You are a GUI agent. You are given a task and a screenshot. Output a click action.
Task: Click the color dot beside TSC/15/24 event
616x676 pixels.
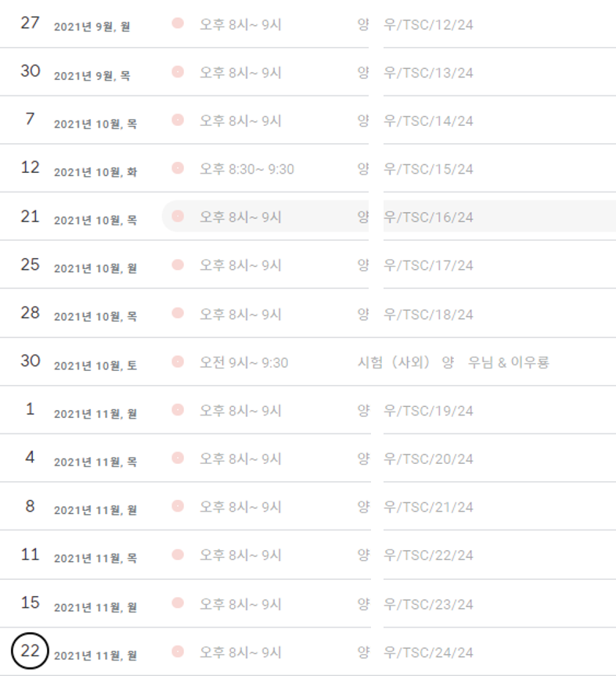tap(178, 168)
